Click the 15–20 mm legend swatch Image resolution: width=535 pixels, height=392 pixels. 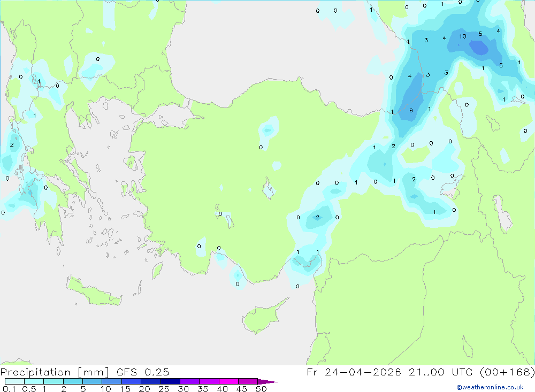(x=132, y=381)
